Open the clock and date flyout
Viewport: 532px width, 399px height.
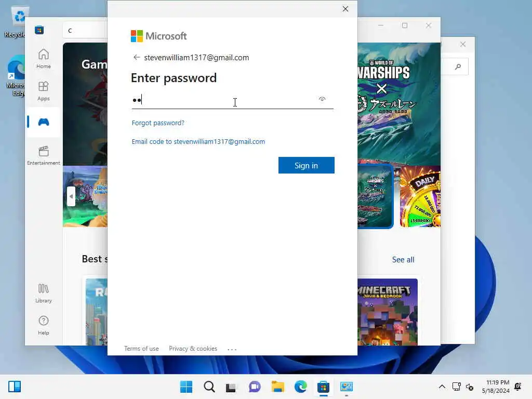point(495,387)
